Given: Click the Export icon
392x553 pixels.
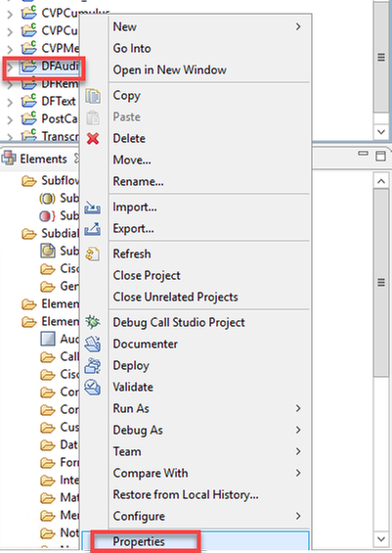Looking at the screenshot, I should click(x=93, y=229).
